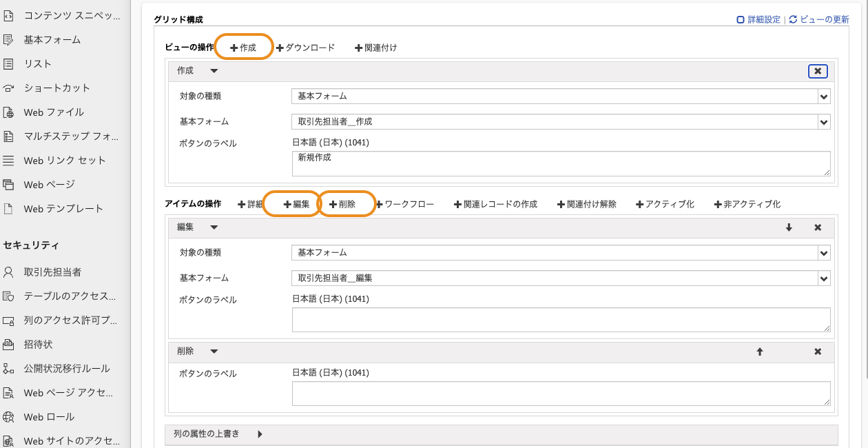This screenshot has width=868, height=448.
Task: Open 招待状 in the security section
Action: click(x=38, y=345)
